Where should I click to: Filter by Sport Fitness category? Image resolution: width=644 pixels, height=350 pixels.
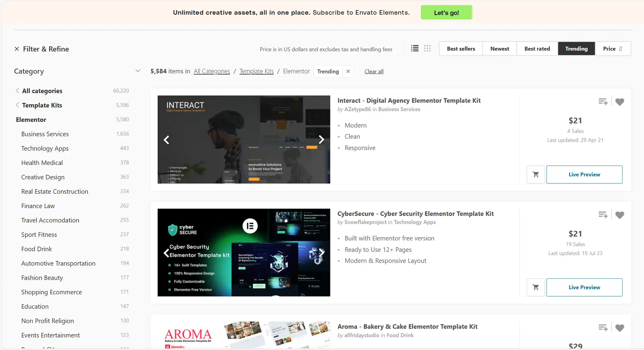pos(39,235)
